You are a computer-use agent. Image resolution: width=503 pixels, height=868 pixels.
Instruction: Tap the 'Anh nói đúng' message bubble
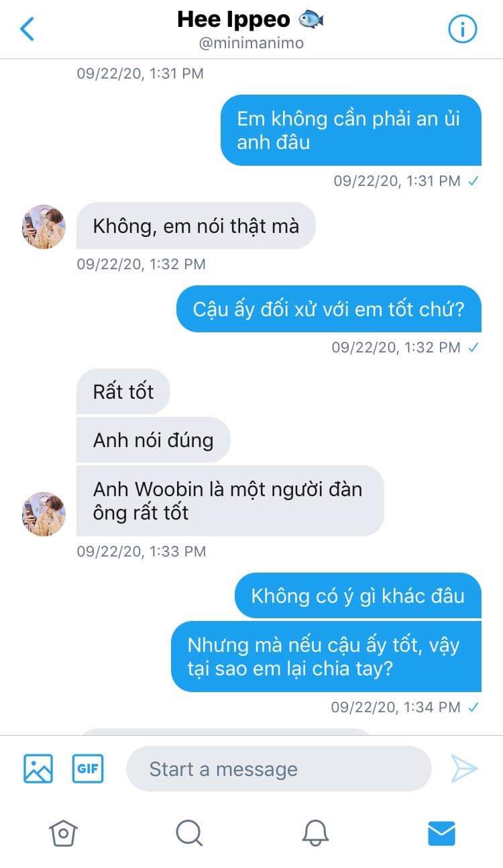coord(154,440)
